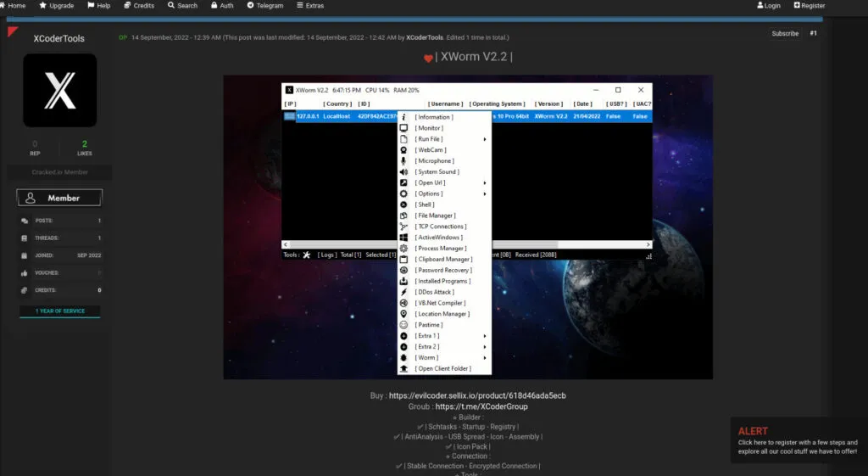Click the System Sound speaker icon

click(403, 171)
